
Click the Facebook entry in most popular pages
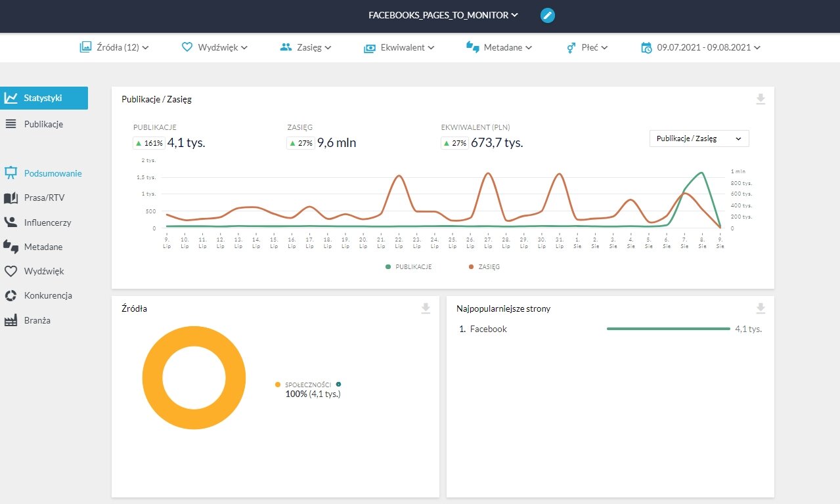[488, 329]
